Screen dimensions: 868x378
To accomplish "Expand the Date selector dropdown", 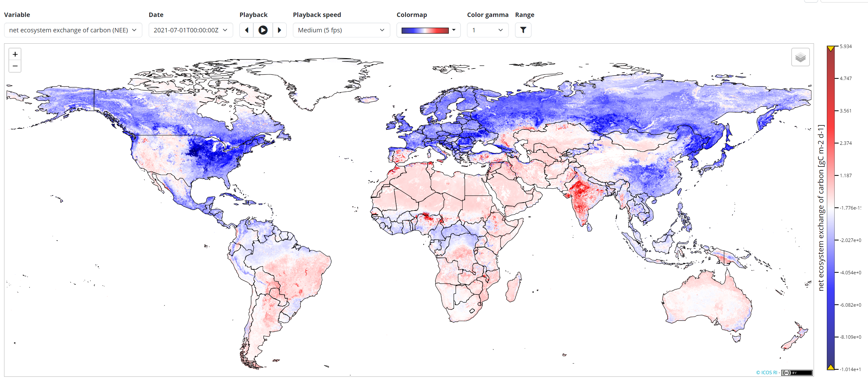I will (190, 30).
